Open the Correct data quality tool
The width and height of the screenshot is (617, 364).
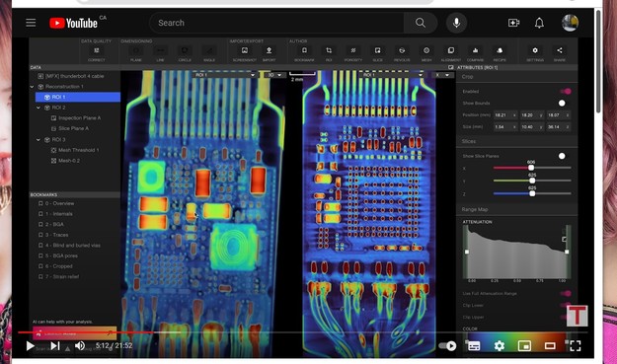click(97, 50)
